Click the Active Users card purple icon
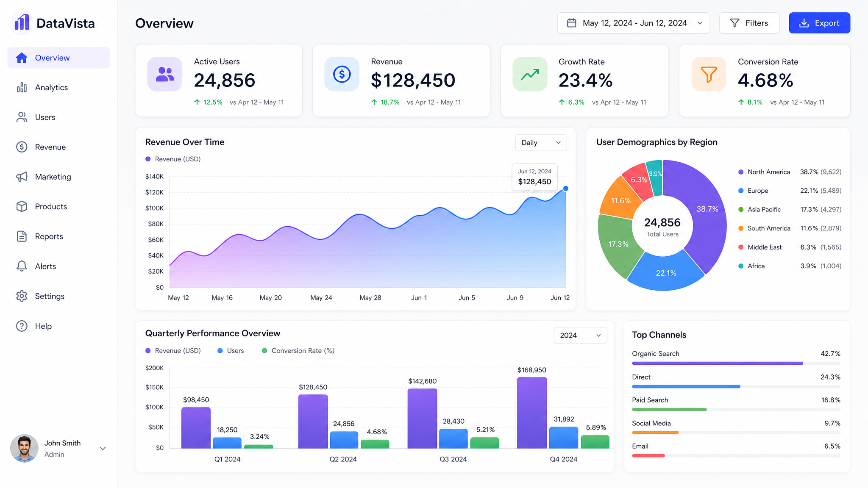Screen dimensions: 868x488 pos(165,74)
